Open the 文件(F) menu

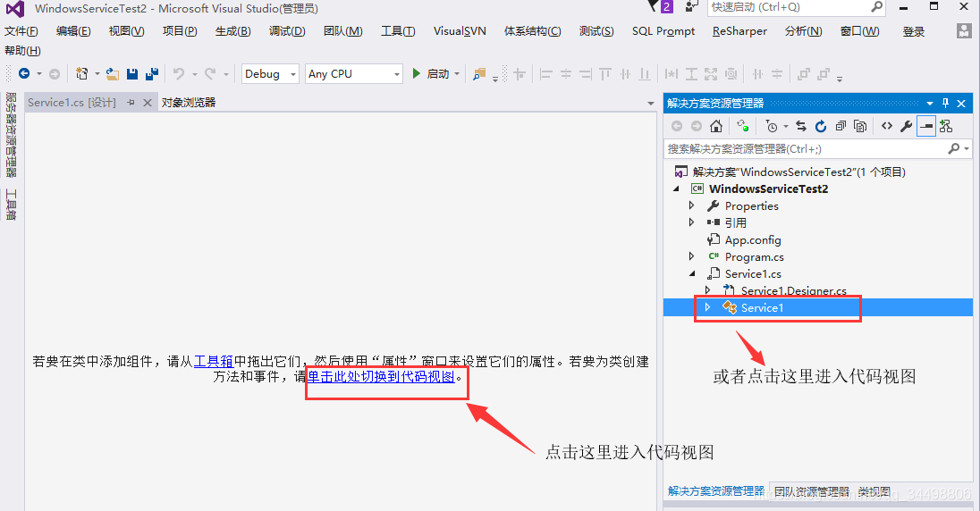click(x=21, y=31)
